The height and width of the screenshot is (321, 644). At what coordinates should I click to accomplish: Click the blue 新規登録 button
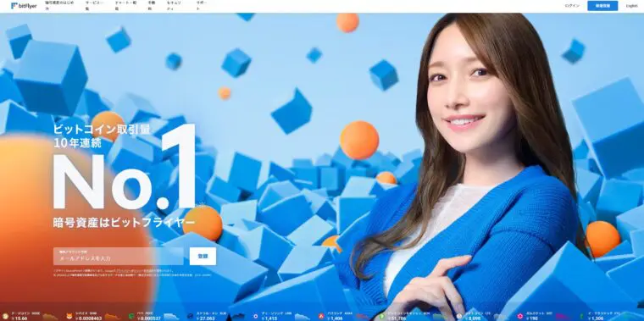602,6
